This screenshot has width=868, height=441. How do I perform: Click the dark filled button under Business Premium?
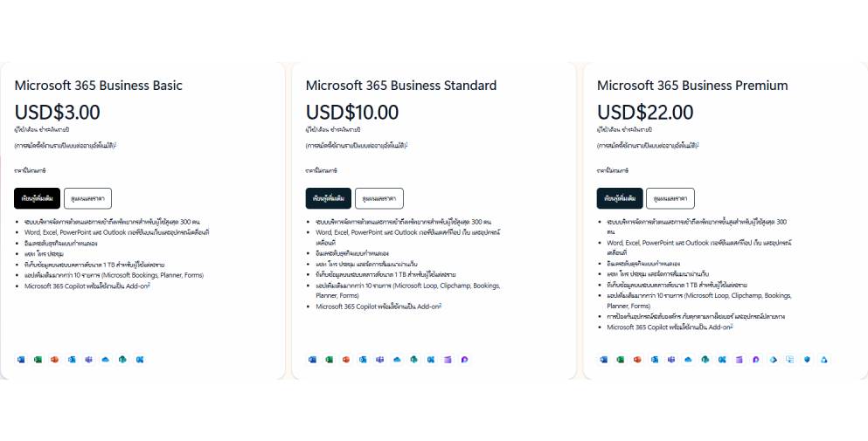point(620,198)
